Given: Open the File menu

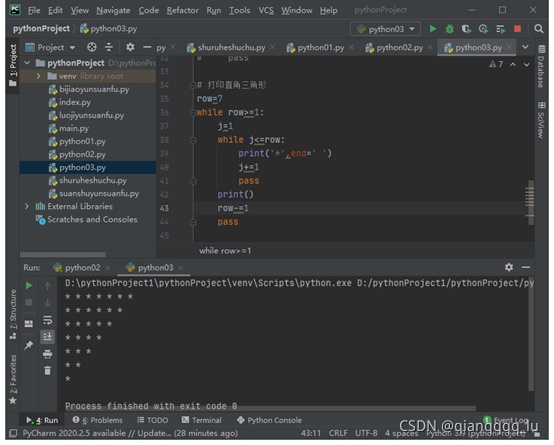Looking at the screenshot, I should pyautogui.click(x=34, y=10).
